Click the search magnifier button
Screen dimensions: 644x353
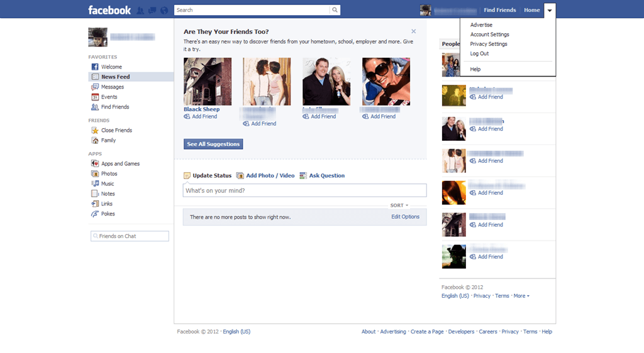click(335, 10)
